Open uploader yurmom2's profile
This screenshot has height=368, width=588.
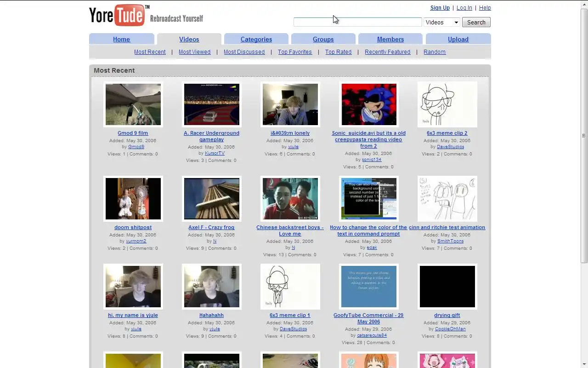(136, 241)
